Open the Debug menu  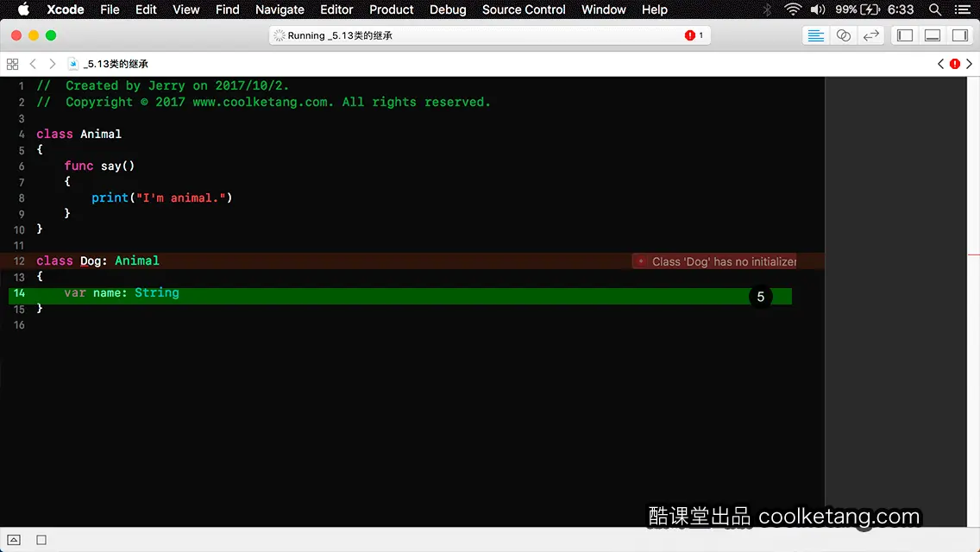(x=448, y=9)
